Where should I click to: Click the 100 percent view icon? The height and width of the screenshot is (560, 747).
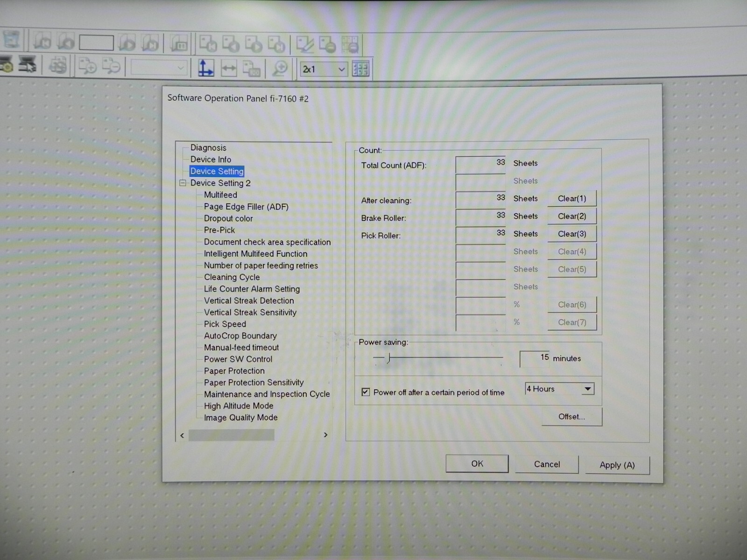[252, 69]
